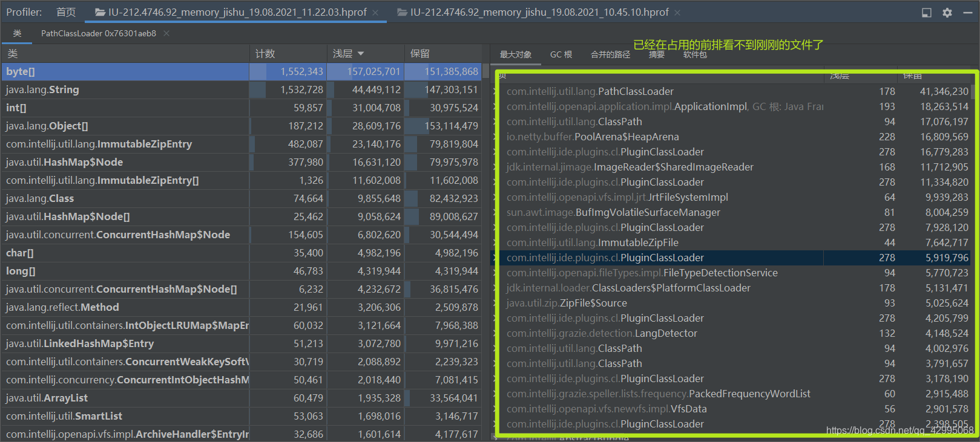Viewport: 980px width, 442px height.
Task: Select the ArchiveHandler$EntryIr row
Action: coord(242,434)
